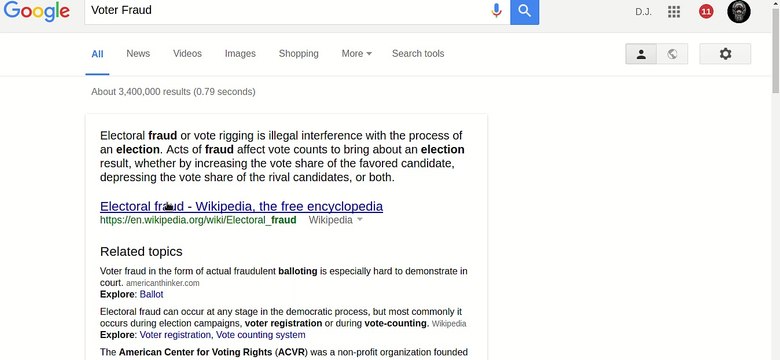780x360 pixels.
Task: Explore the Ballot related topic
Action: click(x=151, y=294)
